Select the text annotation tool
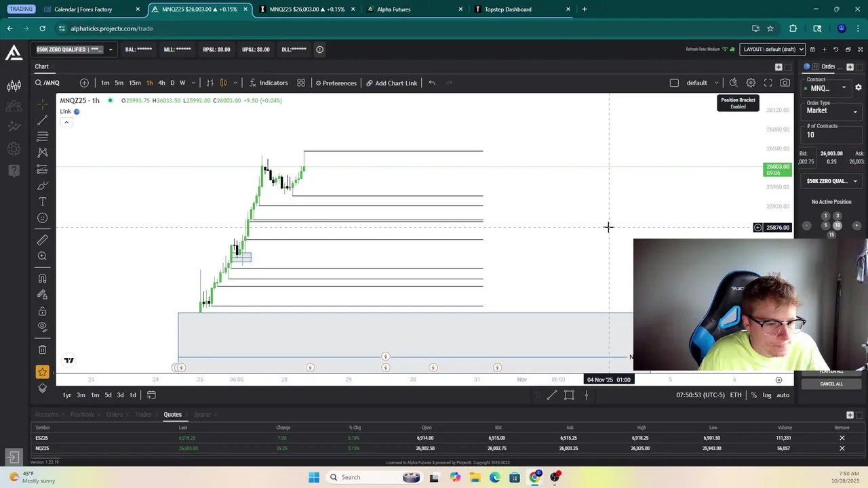 click(x=42, y=202)
